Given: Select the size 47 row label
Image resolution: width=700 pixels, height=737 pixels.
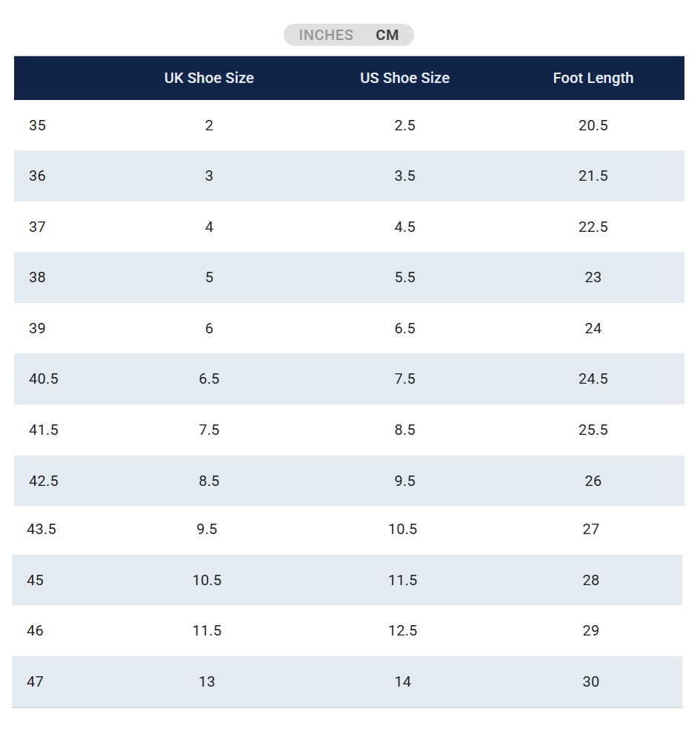Looking at the screenshot, I should (x=35, y=681).
